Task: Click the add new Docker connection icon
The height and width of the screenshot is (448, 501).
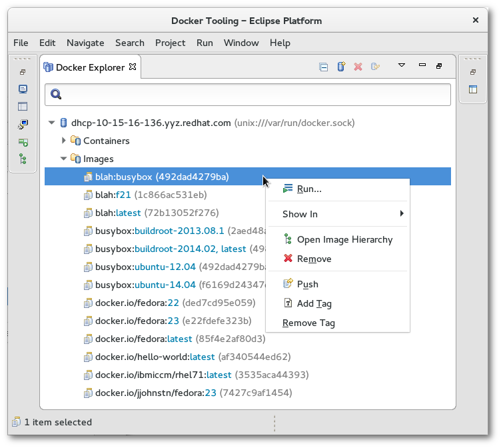Action: tap(341, 67)
